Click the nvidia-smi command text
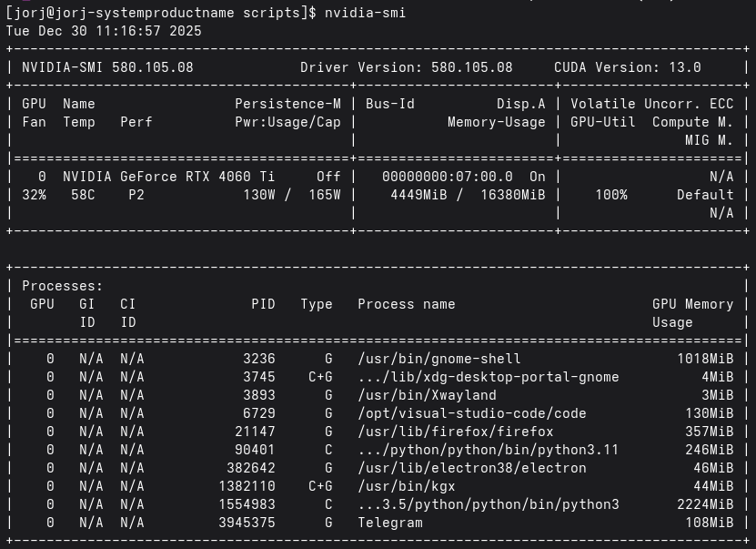Screen dimensions: 756x549 point(365,12)
